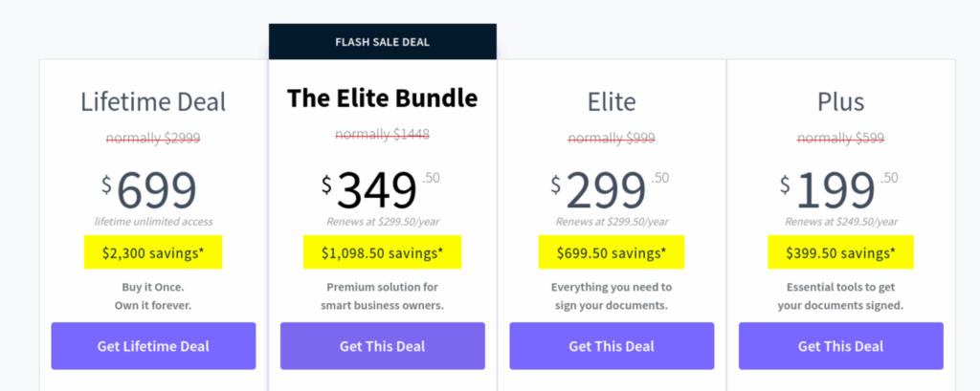Click the Plus plan title
Screen dimensions: 980x391
click(x=841, y=101)
